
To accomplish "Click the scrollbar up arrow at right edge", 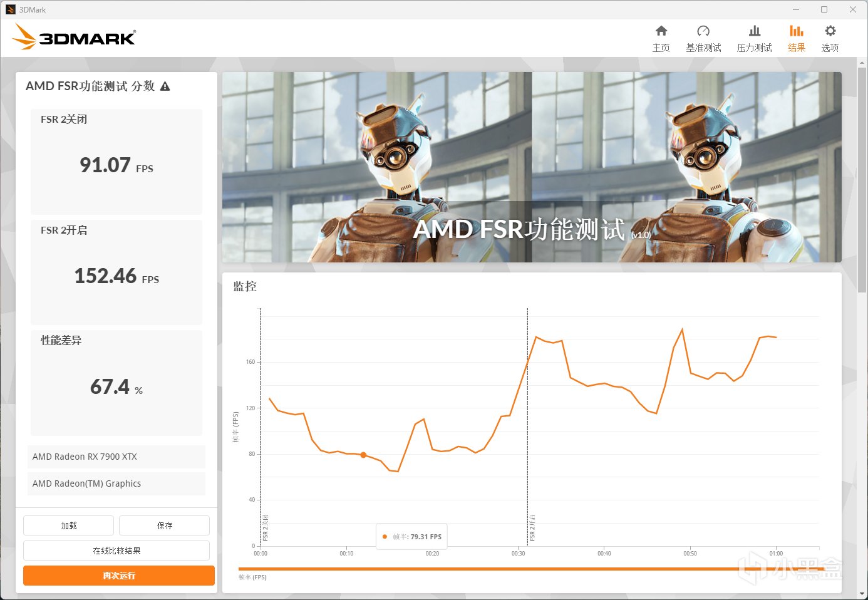I will tap(862, 64).
